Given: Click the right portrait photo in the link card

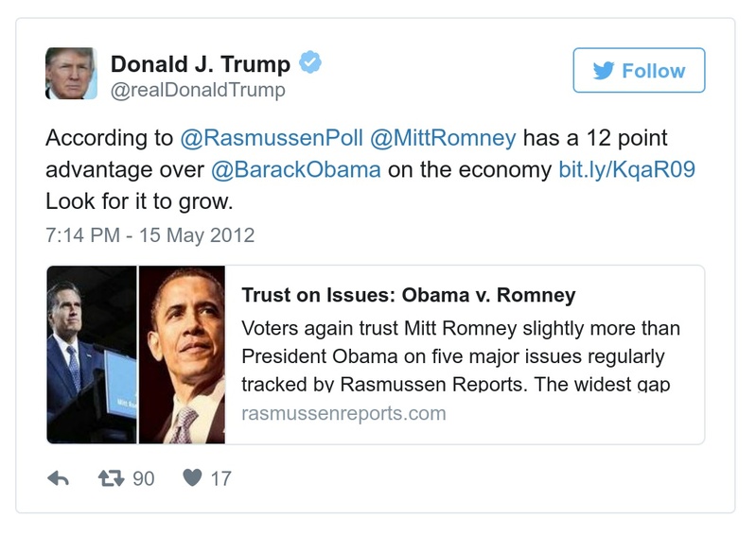Looking at the screenshot, I should coord(183,354).
